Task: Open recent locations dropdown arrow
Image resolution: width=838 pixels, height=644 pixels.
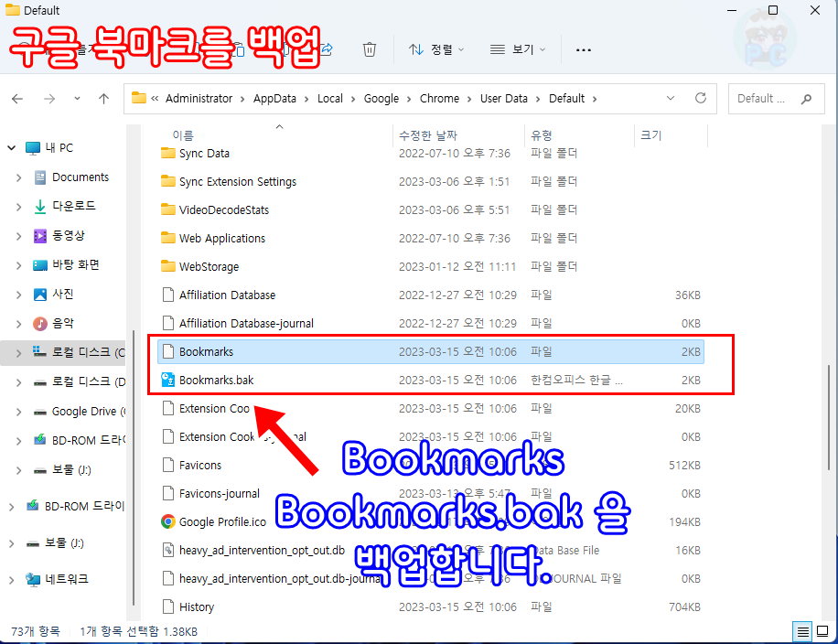Action: tap(78, 99)
